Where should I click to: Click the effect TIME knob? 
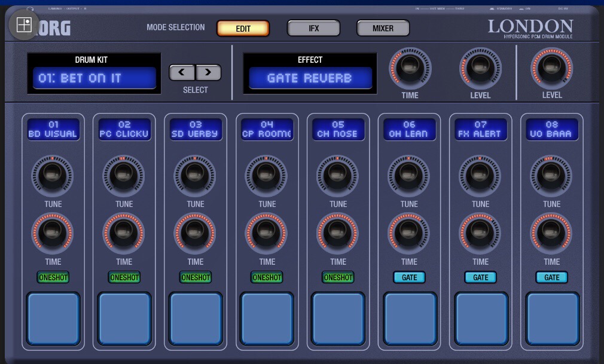click(x=410, y=67)
